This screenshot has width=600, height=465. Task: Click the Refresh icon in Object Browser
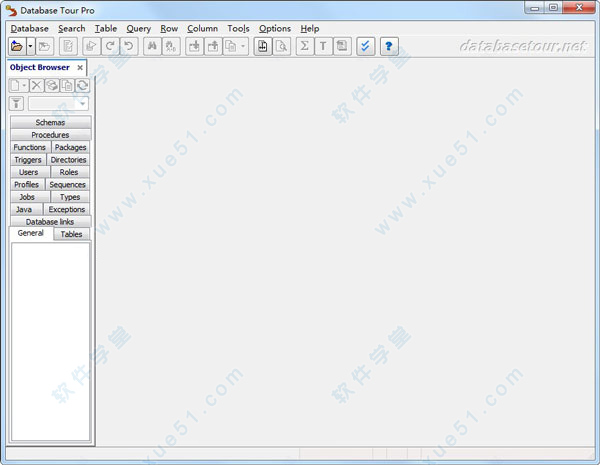point(82,85)
